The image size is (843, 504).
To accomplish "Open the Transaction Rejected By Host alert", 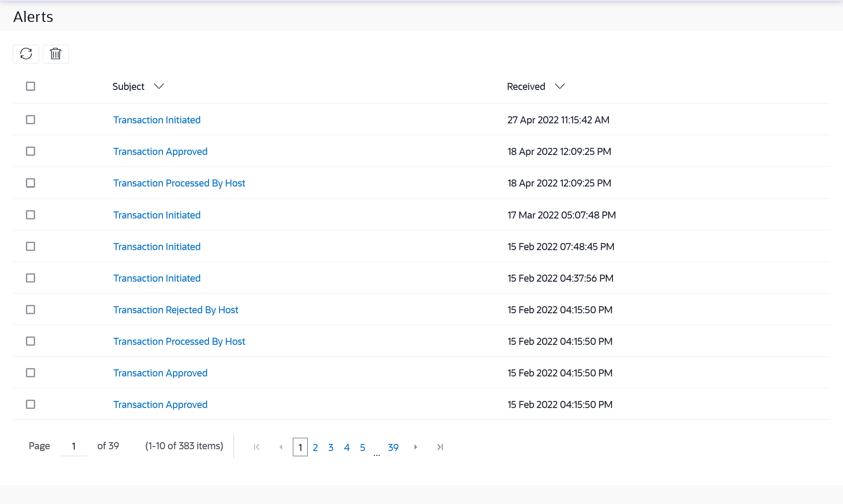I will coord(176,310).
